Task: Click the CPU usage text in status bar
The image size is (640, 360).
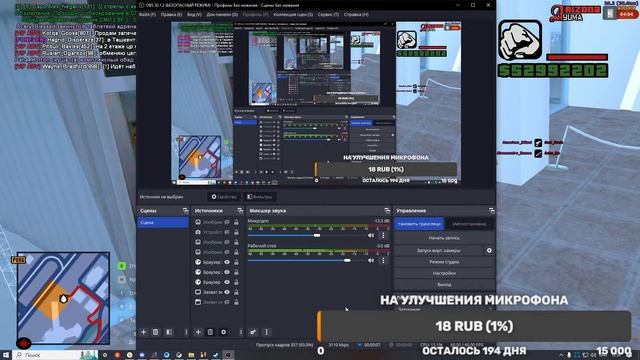Action: 432,345
